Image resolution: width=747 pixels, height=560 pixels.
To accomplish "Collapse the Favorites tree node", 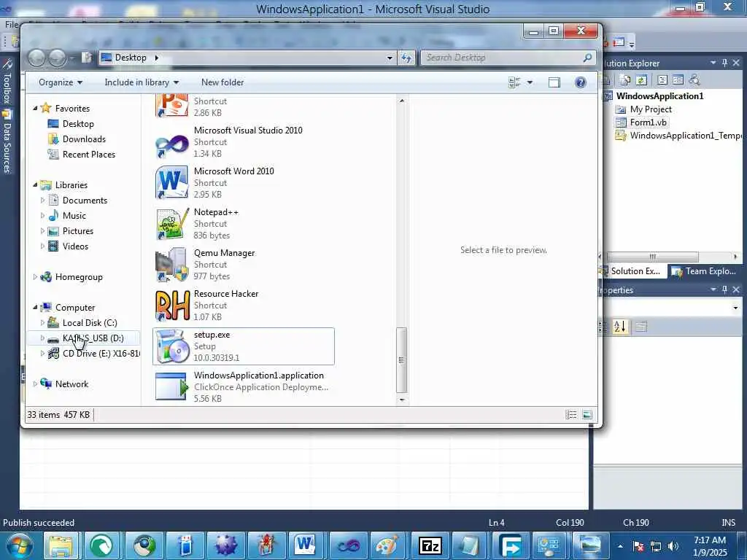I will click(x=35, y=109).
